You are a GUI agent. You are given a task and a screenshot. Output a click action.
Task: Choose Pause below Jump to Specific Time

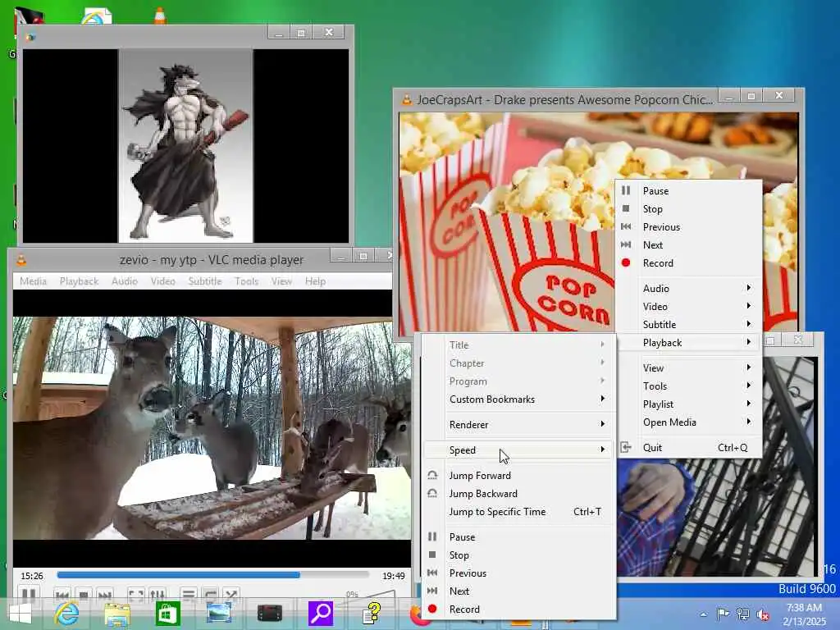click(x=518, y=536)
